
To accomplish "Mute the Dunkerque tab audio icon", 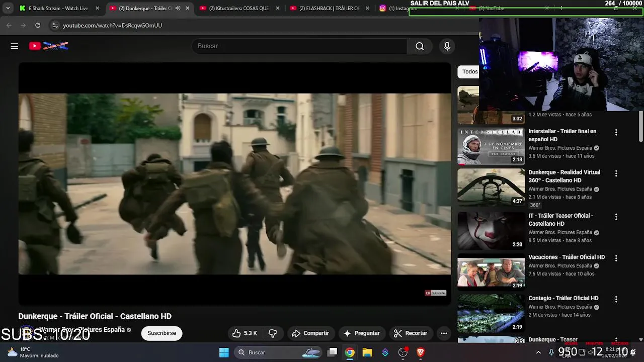I will pos(178,8).
